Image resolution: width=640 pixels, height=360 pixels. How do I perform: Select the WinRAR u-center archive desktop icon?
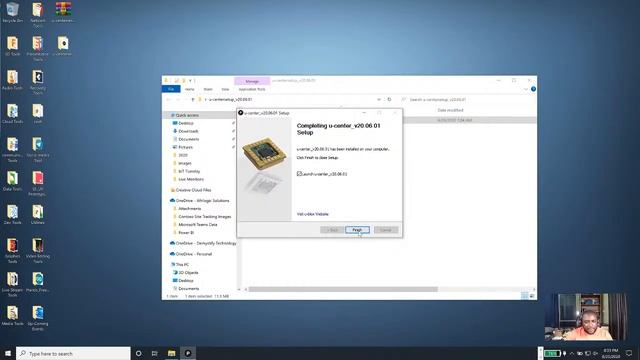pos(63,12)
